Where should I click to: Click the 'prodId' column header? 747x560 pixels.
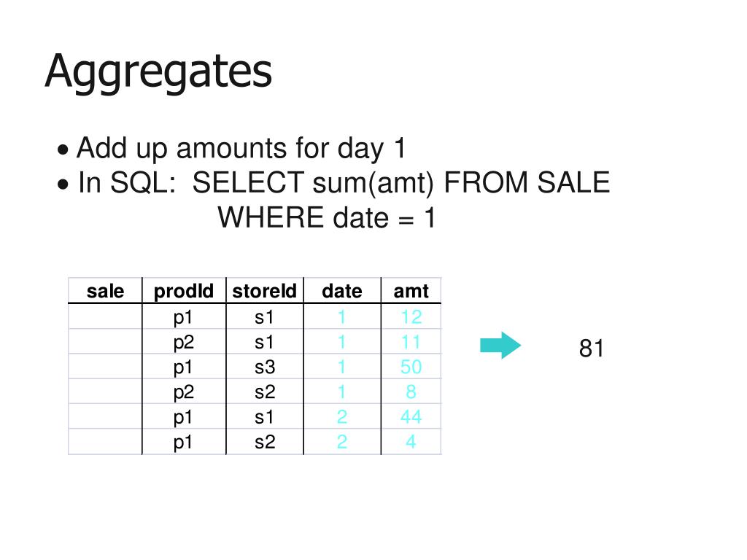tap(184, 291)
